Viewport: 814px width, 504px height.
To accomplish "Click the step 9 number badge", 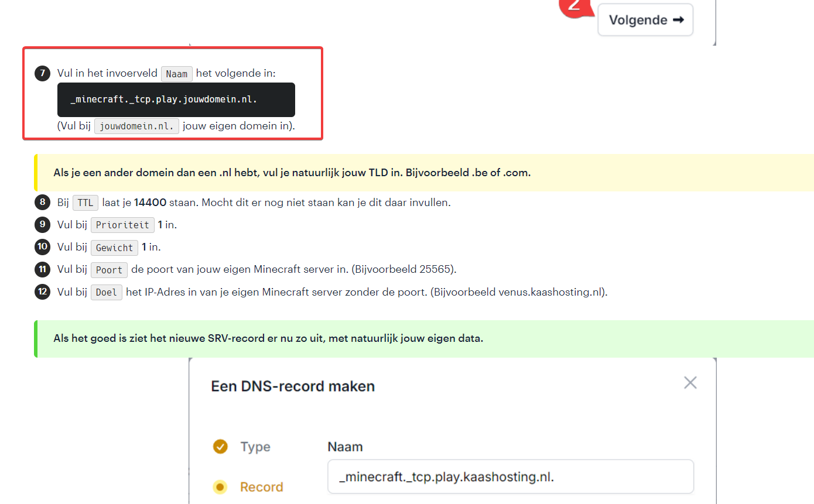I will tap(42, 225).
